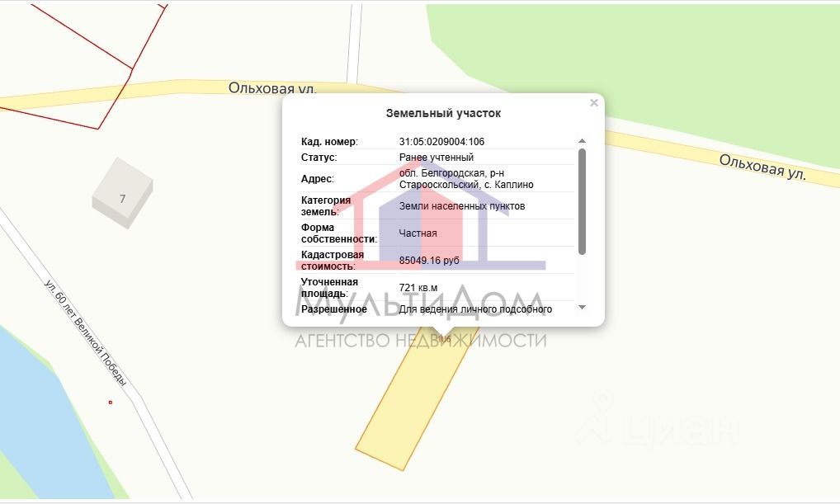
Task: Click the Статус label
Action: point(319,158)
